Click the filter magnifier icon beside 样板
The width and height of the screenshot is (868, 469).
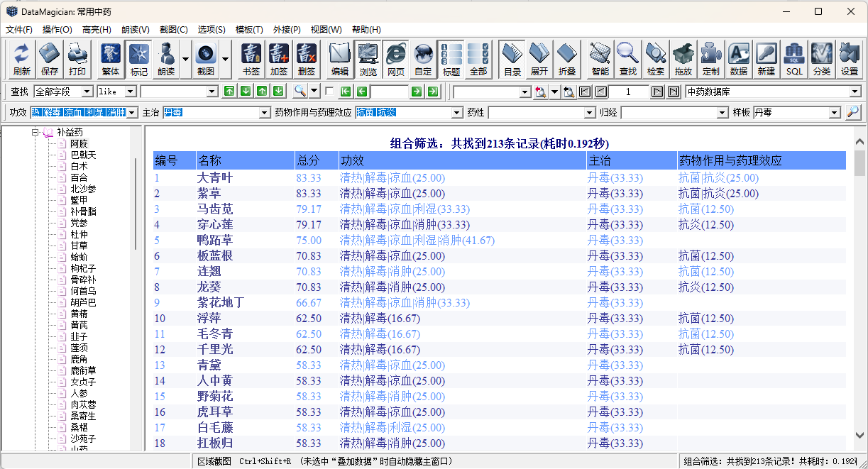[852, 112]
